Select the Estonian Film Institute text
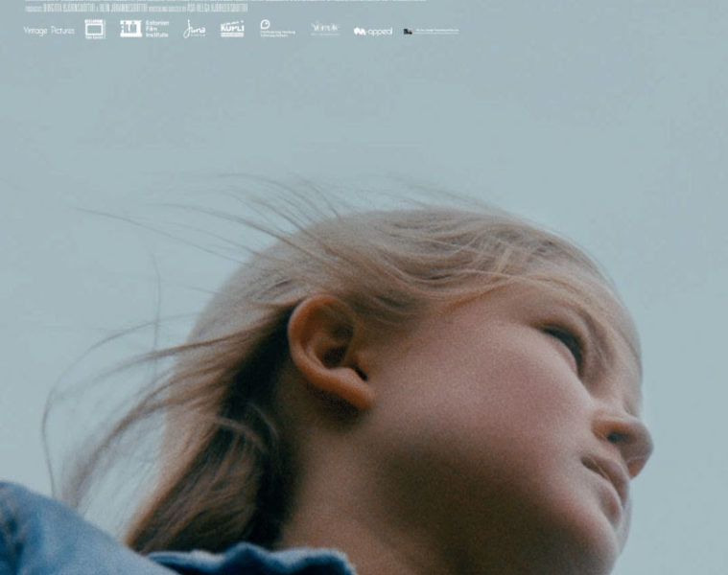This screenshot has height=575, width=728. click(x=156, y=29)
